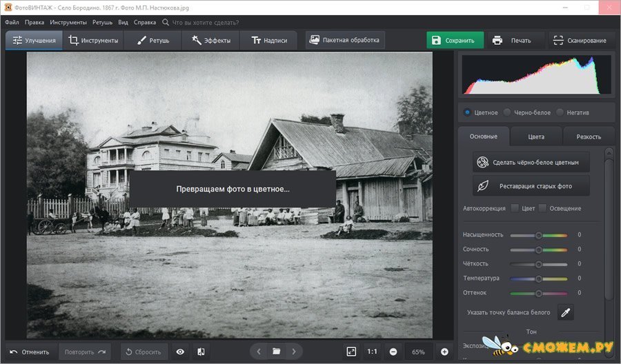Image resolution: width=621 pixels, height=364 pixels.
Task: Go to the previous photo arrow
Action: [259, 352]
